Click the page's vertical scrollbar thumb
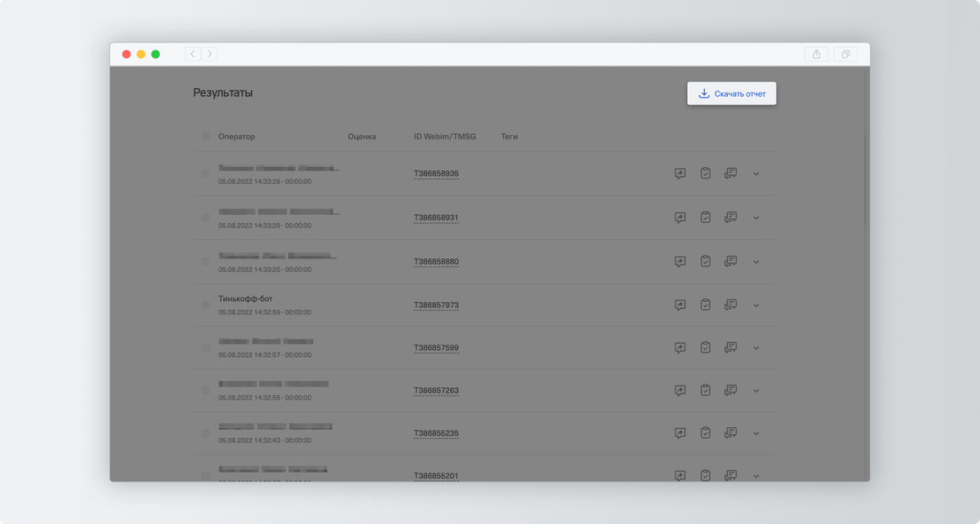This screenshot has width=980, height=524. 865,180
